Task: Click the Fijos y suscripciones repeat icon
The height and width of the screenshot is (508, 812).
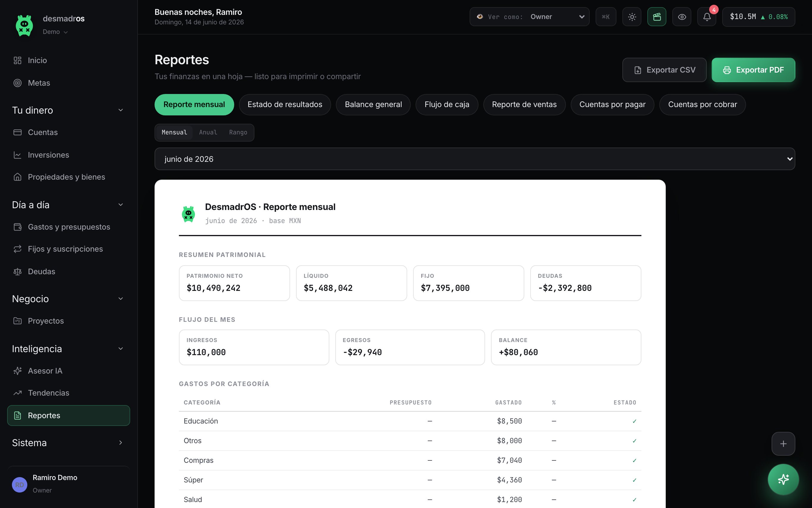Action: pos(18,249)
